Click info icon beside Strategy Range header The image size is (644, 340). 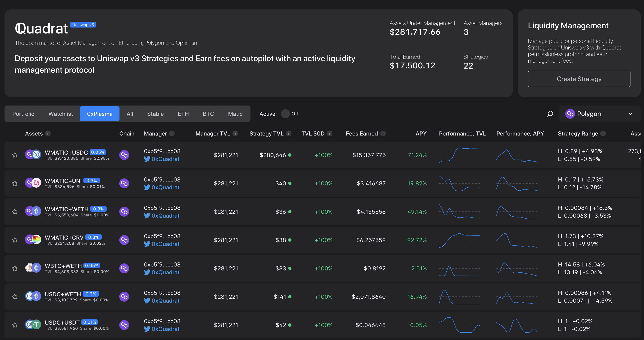[x=603, y=133]
